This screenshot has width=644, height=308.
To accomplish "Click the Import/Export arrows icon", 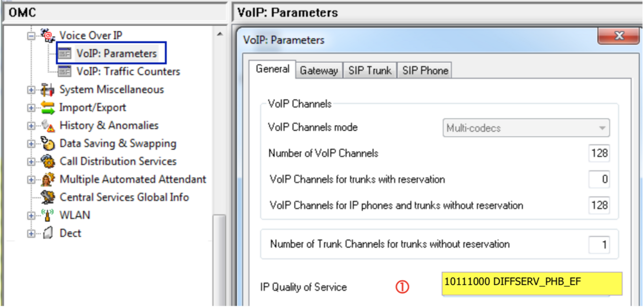I will 48,108.
